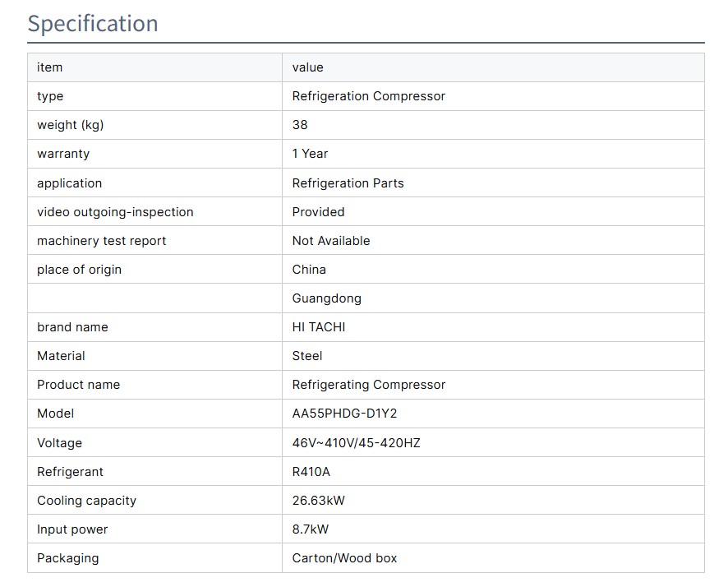Click the 'item' column header
Viewport: 728px width, 587px height.
(x=50, y=67)
